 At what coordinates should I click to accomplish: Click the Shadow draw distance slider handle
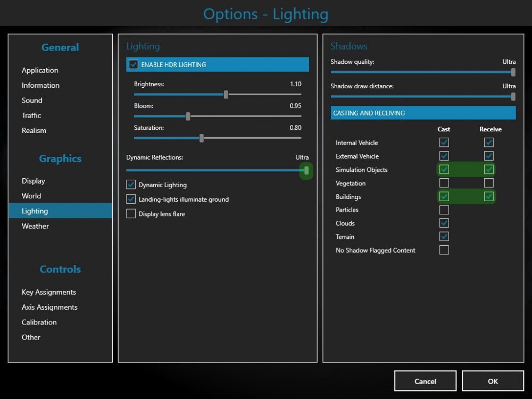pyautogui.click(x=513, y=97)
